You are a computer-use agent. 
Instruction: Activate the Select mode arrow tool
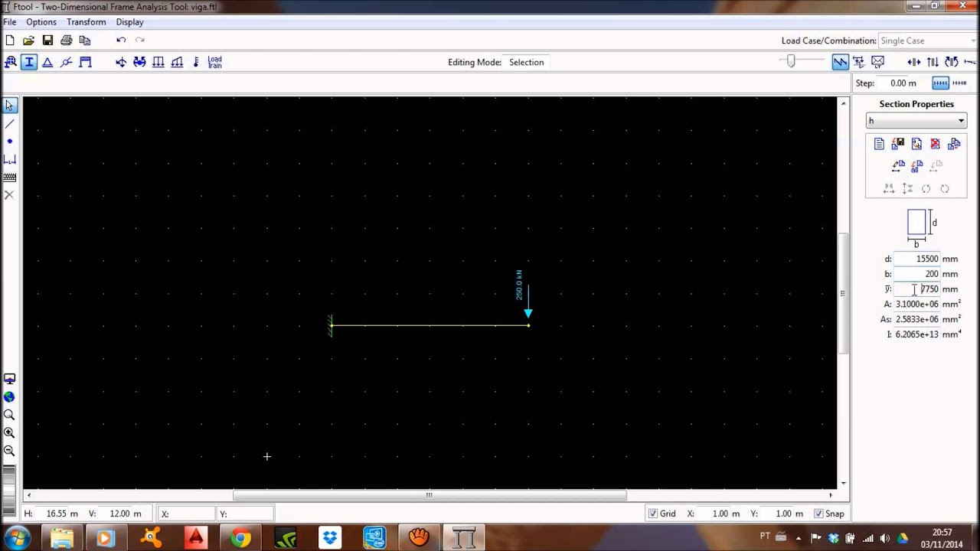coord(10,105)
